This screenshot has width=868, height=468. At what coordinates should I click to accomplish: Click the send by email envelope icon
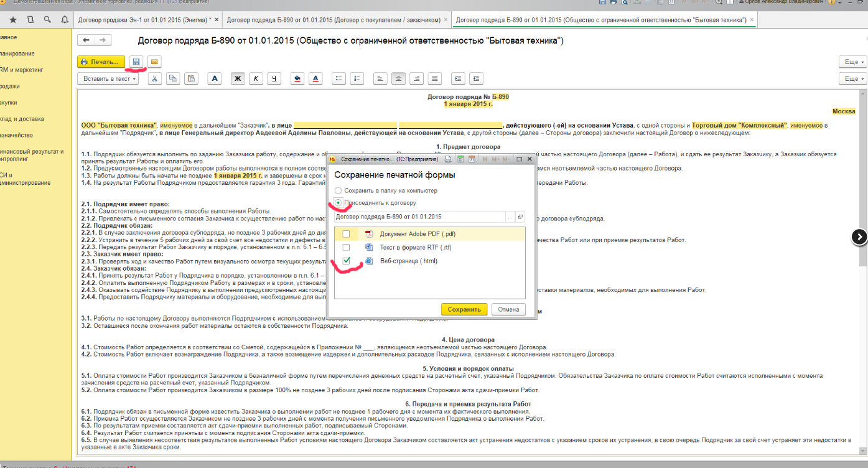(x=153, y=62)
